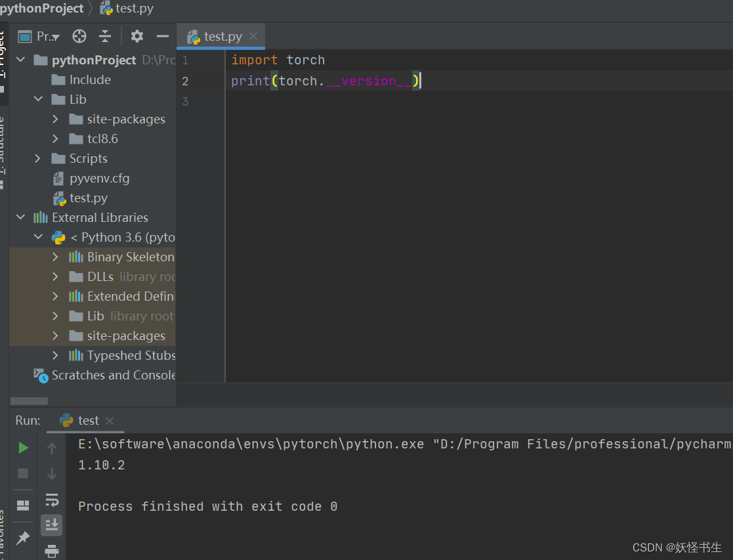Viewport: 733px width, 560px height.
Task: Close the test run tab
Action: pyautogui.click(x=110, y=421)
